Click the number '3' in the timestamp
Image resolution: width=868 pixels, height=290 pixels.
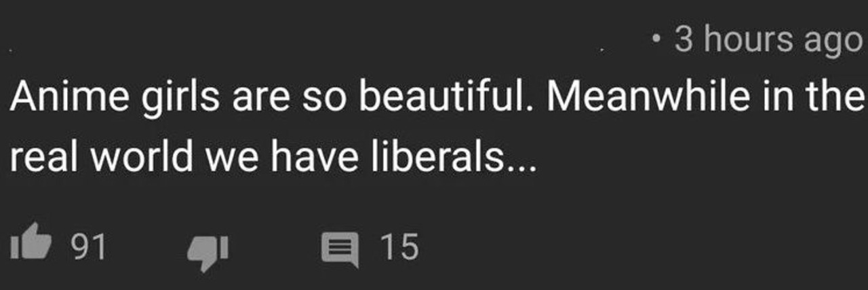click(x=685, y=41)
